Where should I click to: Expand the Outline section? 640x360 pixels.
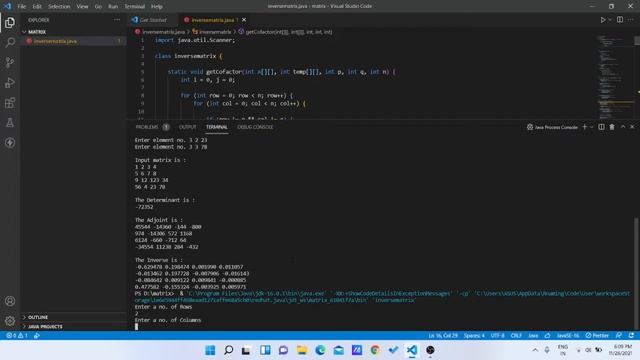pyautogui.click(x=73, y=317)
